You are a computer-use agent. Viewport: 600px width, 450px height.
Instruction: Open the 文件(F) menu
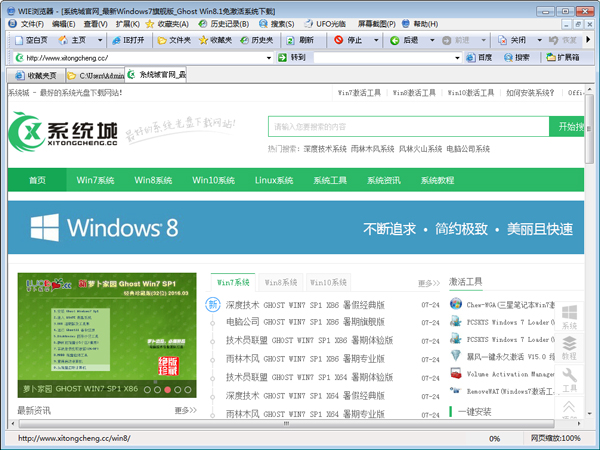pyautogui.click(x=32, y=24)
